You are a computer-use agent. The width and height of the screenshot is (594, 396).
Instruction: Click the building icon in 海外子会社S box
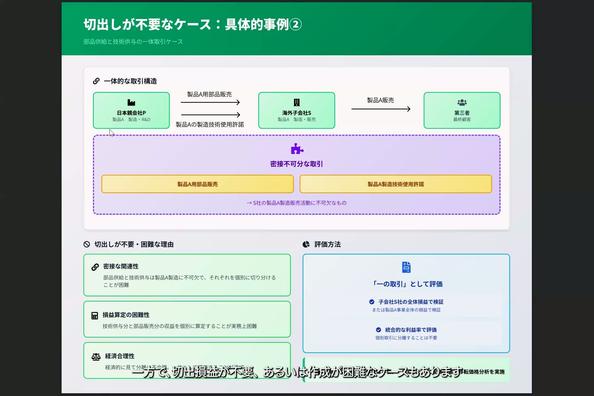point(297,102)
